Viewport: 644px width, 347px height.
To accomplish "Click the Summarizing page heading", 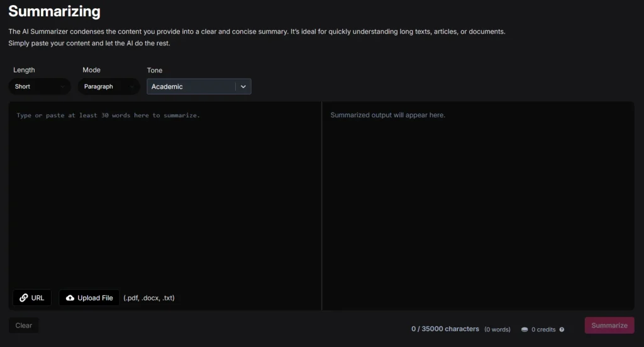I will [x=54, y=11].
